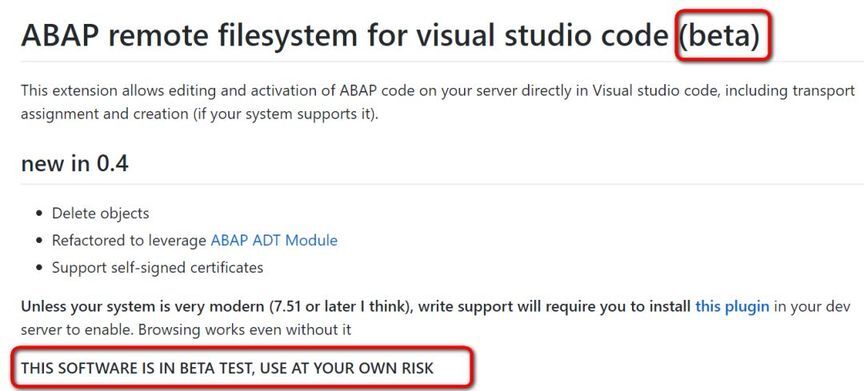The height and width of the screenshot is (391, 864).
Task: Select the 'Support self-signed certificates' item
Action: (x=158, y=268)
